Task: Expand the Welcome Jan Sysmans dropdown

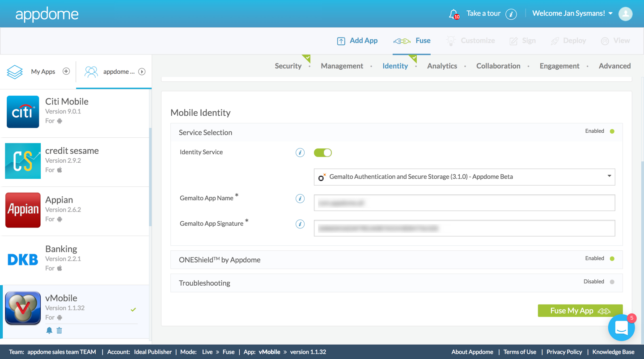Action: click(572, 13)
